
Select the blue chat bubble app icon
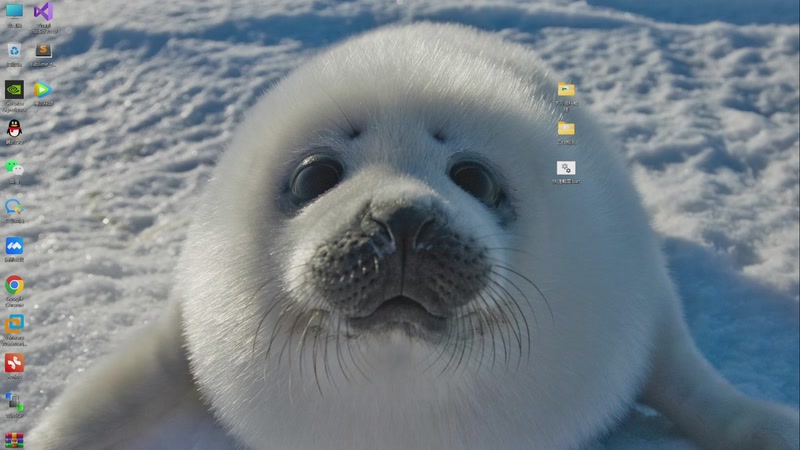[14, 207]
